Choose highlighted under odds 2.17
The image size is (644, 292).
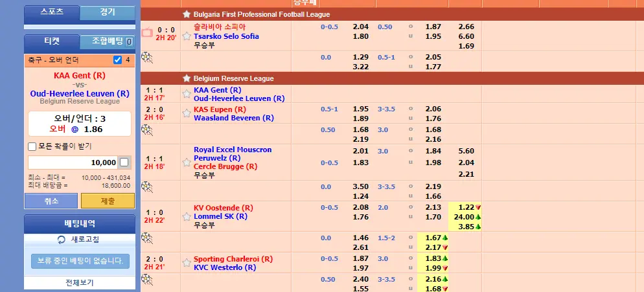[x=433, y=247]
